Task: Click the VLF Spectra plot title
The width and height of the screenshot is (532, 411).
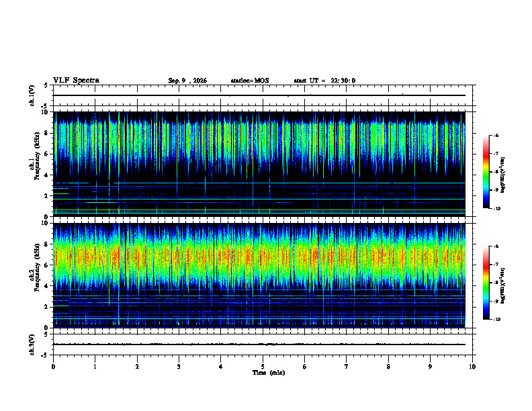Action: click(76, 81)
